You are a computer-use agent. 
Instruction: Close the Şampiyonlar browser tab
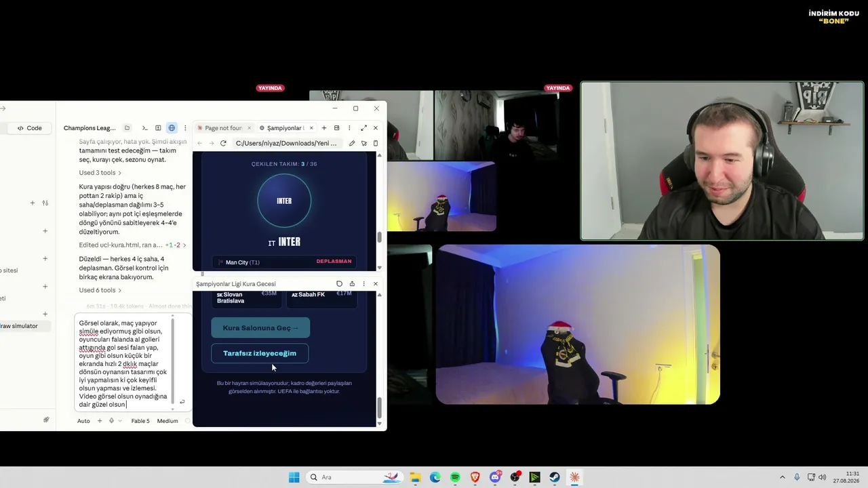(311, 128)
